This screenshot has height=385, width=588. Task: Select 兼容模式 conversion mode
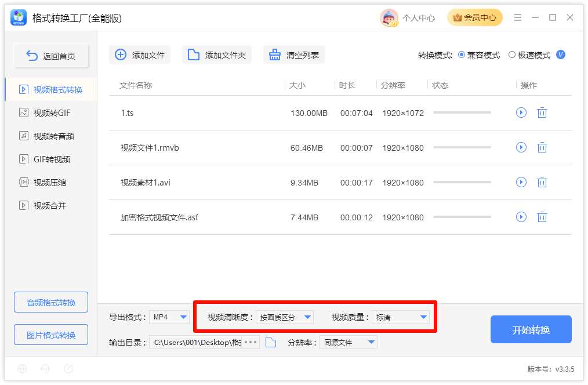(479, 55)
